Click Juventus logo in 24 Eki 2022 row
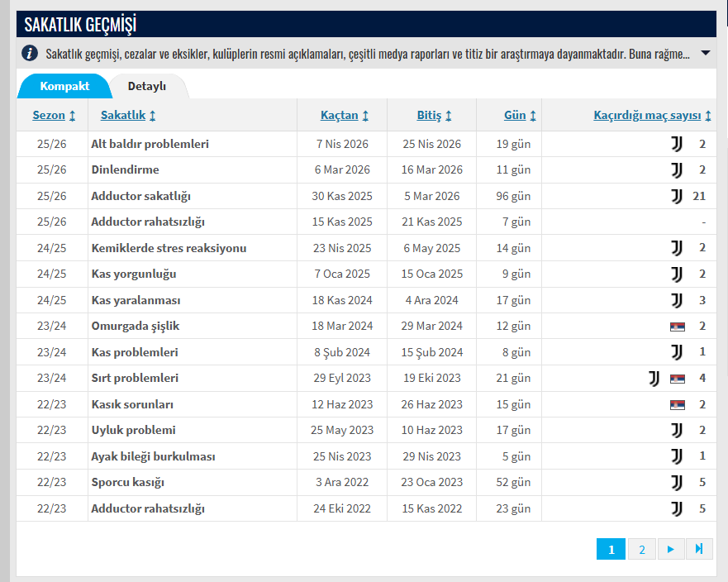Screen dimensions: 728x582 [677, 508]
